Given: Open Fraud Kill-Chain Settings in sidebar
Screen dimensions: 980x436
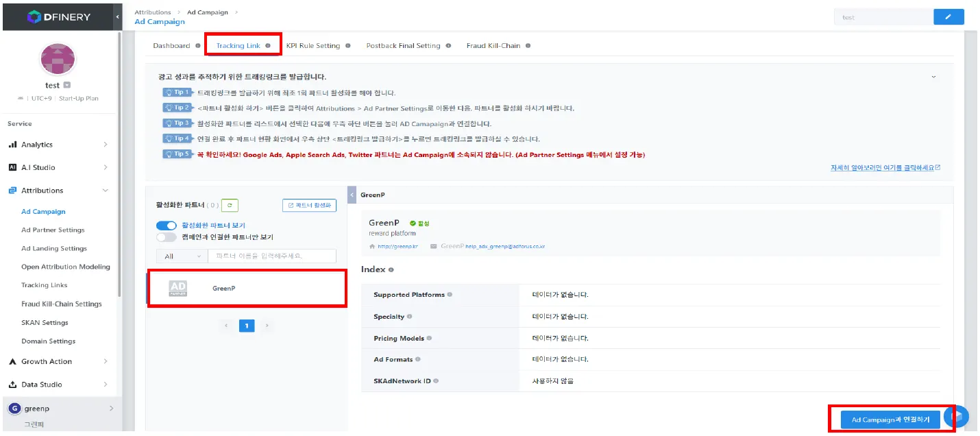Looking at the screenshot, I should click(62, 304).
